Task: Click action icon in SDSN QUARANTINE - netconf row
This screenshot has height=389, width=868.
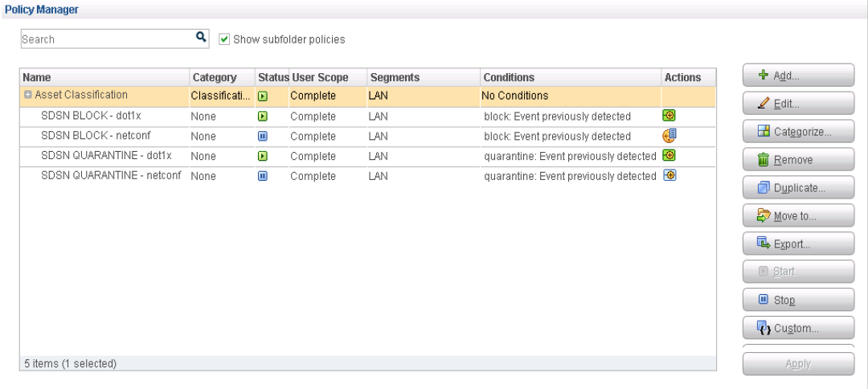Action: click(668, 176)
